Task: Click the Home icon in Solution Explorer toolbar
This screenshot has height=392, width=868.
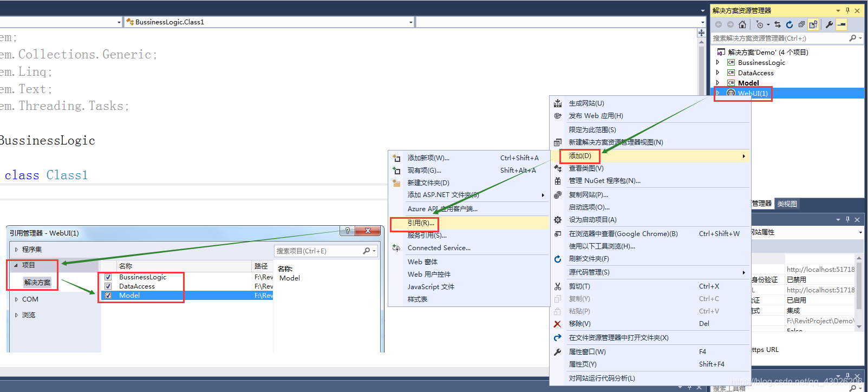Action: (742, 24)
